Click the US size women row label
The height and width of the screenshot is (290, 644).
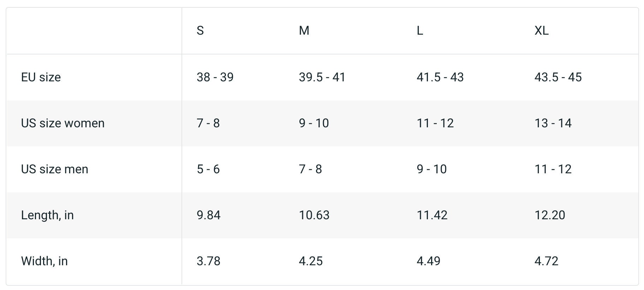coord(63,123)
